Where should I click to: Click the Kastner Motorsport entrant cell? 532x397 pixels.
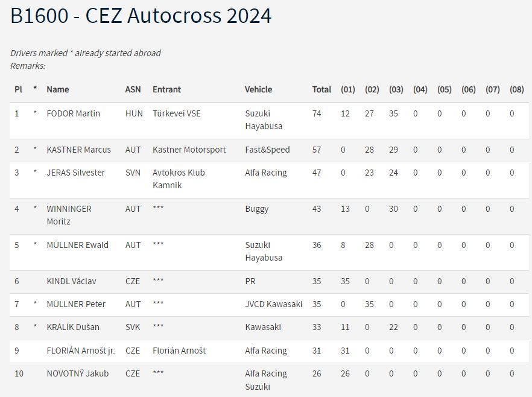pos(189,150)
